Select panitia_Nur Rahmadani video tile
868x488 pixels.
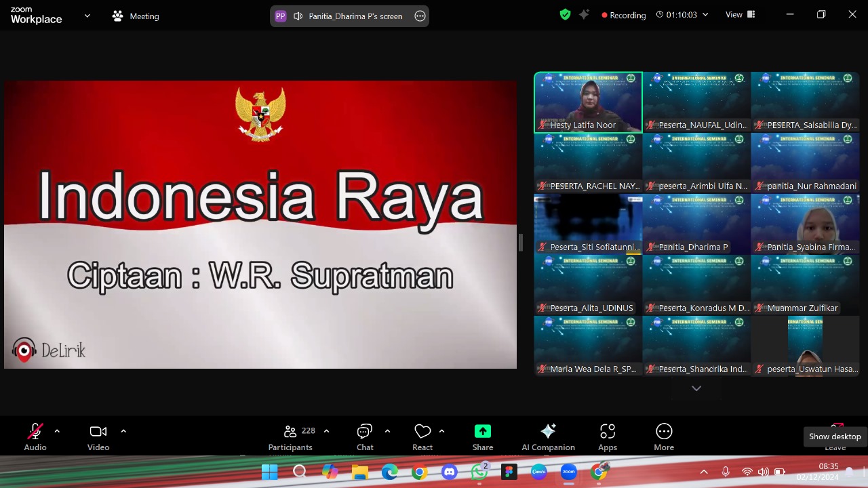point(805,163)
